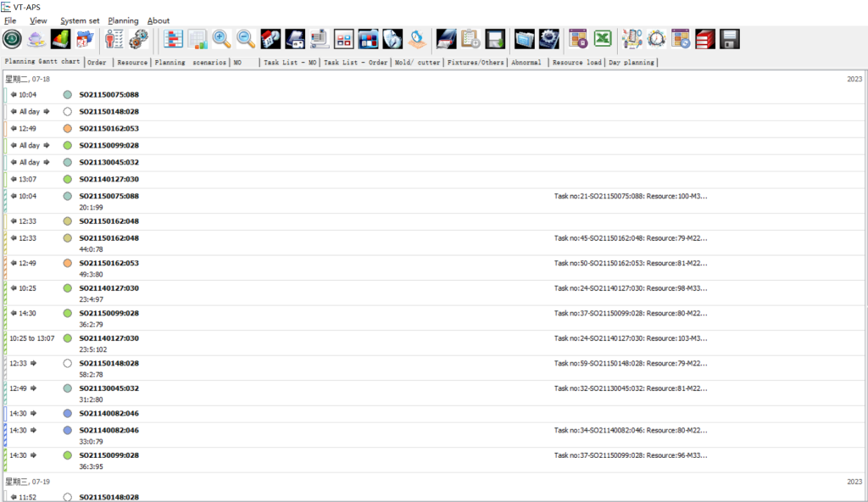Click the red layered database toolbar icon
This screenshot has height=502, width=868.
[704, 38]
